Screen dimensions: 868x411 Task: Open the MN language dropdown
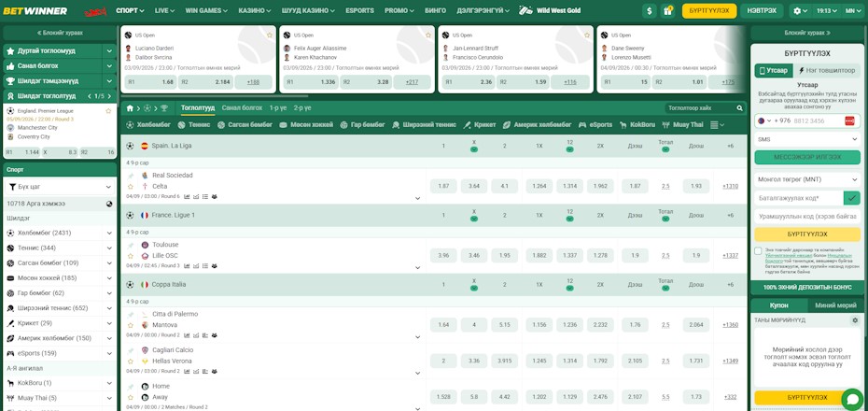854,10
